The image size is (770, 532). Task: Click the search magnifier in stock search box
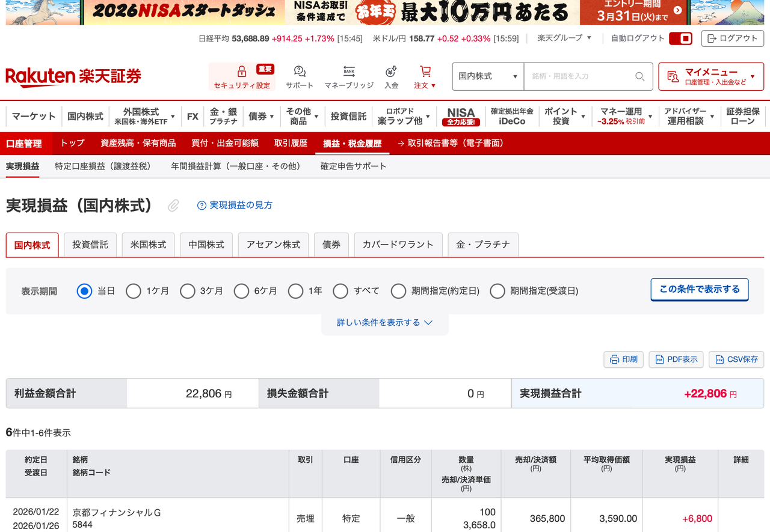[x=640, y=76]
